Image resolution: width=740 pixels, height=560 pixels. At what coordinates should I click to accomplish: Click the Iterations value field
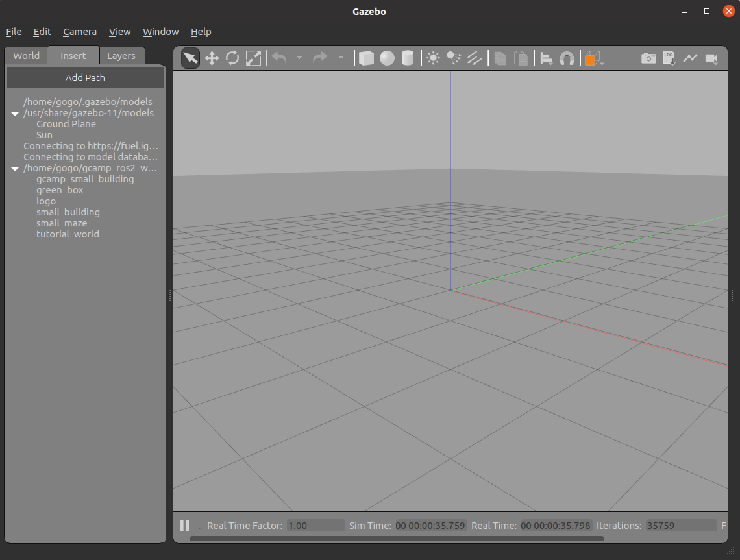(x=681, y=526)
